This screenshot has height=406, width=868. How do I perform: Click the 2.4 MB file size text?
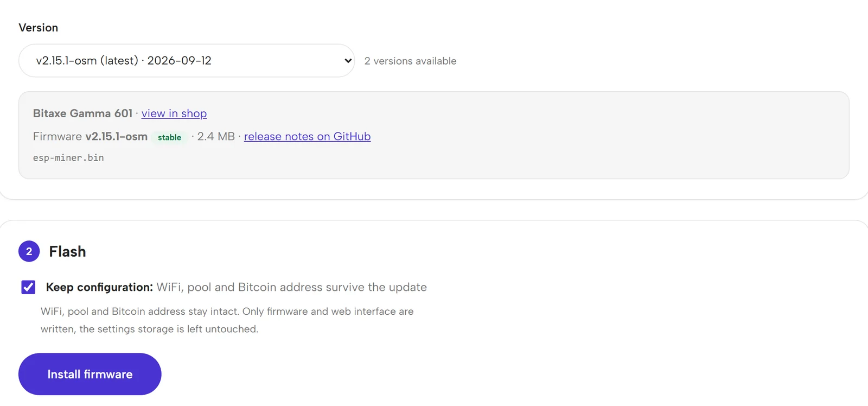(x=216, y=136)
